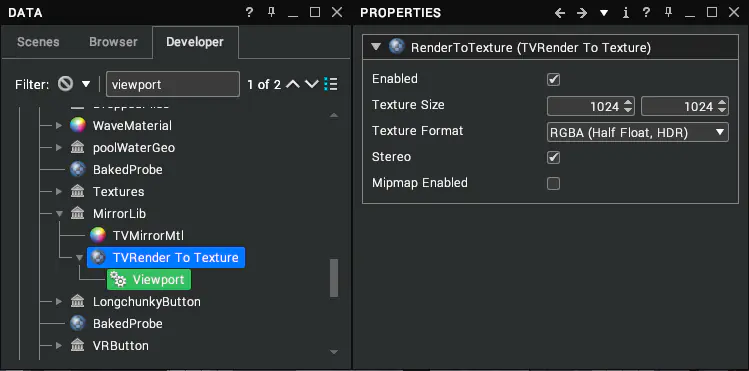The height and width of the screenshot is (371, 749).
Task: Expand the Textures node
Action: point(59,191)
